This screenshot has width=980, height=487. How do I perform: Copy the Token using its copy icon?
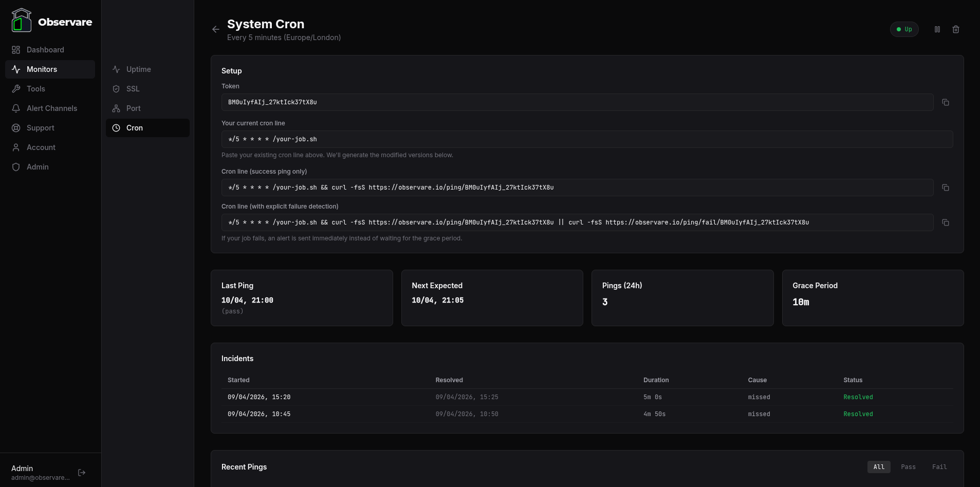coord(946,102)
